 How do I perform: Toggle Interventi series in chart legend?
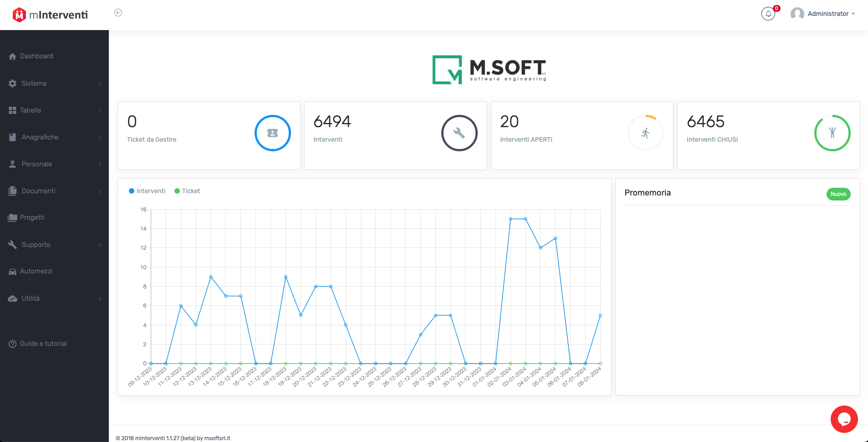pyautogui.click(x=147, y=191)
